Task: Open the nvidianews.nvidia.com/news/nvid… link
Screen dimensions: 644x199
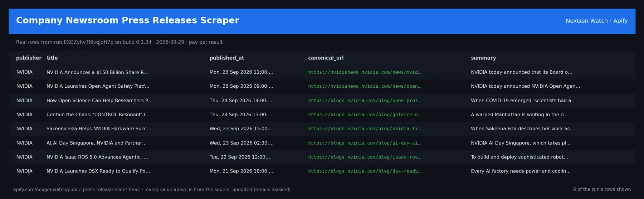Action: click(364, 72)
